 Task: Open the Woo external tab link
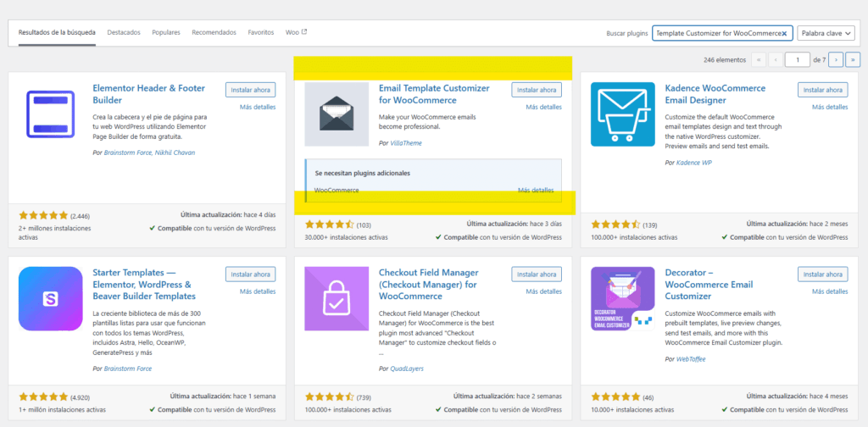click(x=296, y=32)
